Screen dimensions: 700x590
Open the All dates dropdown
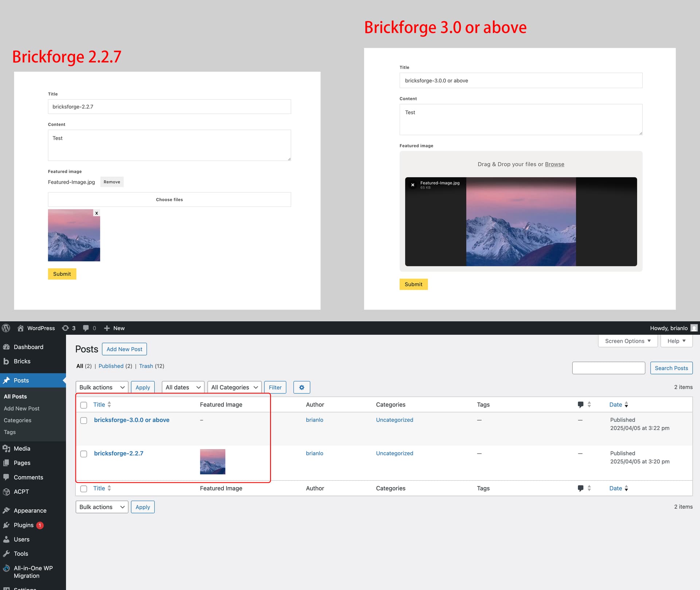click(183, 387)
